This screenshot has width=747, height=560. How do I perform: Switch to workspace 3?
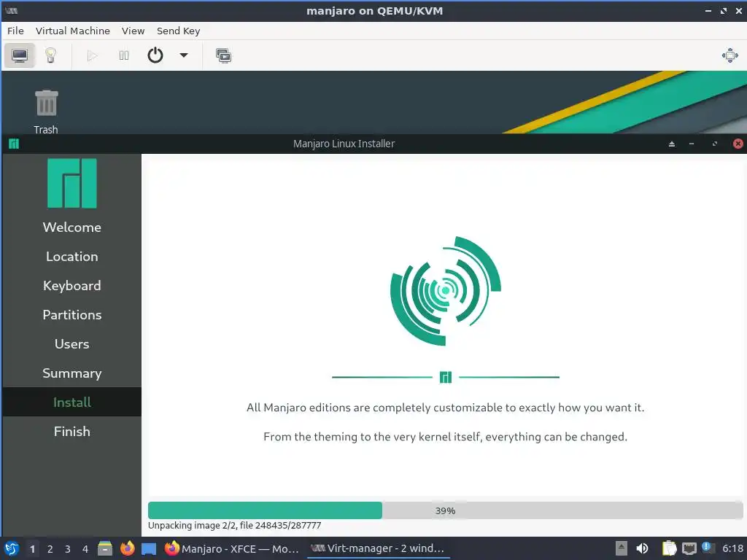click(68, 548)
